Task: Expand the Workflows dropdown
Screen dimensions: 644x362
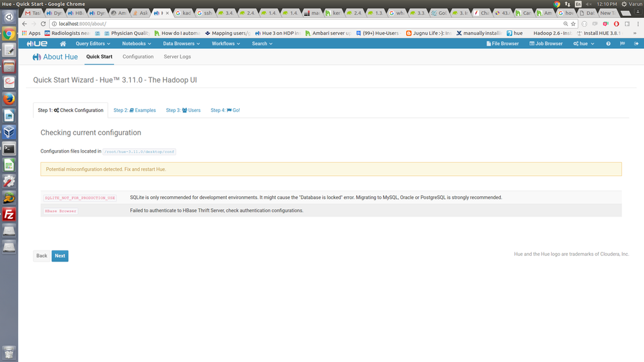Action: [226, 44]
